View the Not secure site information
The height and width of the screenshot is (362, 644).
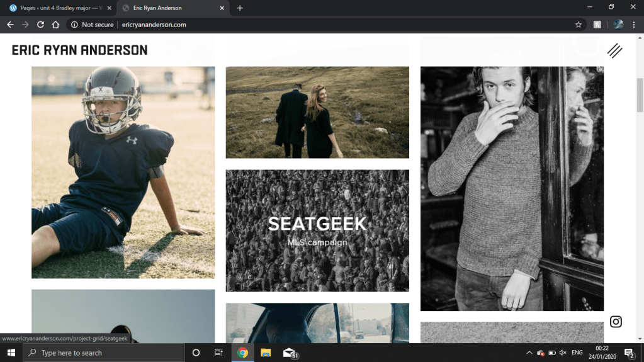click(93, 25)
